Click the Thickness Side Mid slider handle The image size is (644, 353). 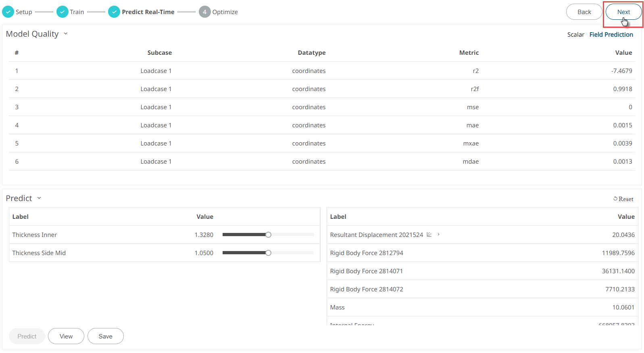[268, 253]
